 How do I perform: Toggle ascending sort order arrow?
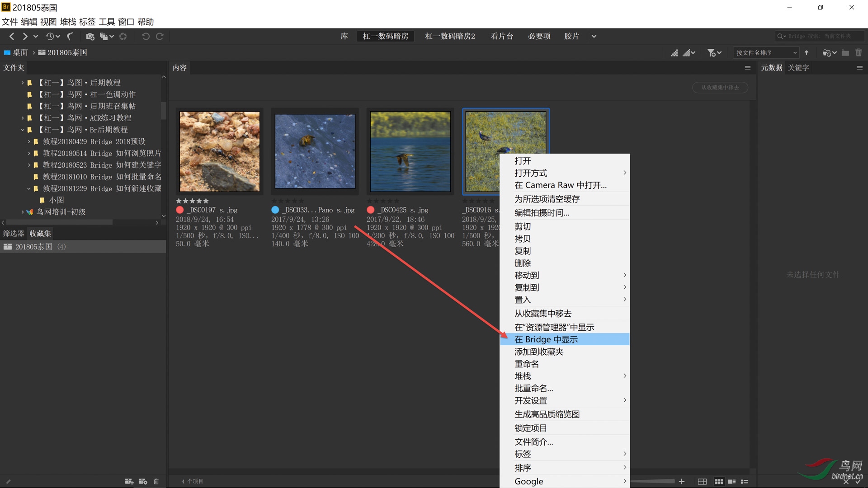807,53
